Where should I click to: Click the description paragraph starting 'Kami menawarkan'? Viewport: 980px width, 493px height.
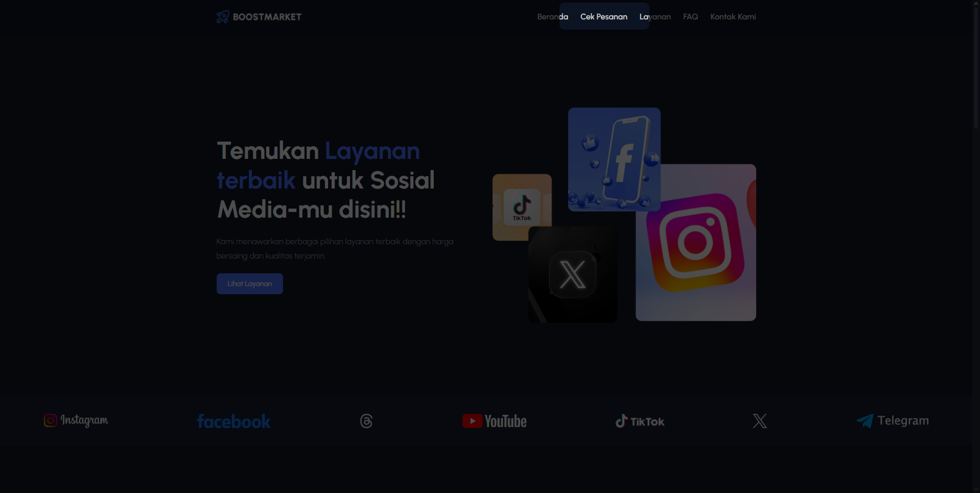coord(335,248)
